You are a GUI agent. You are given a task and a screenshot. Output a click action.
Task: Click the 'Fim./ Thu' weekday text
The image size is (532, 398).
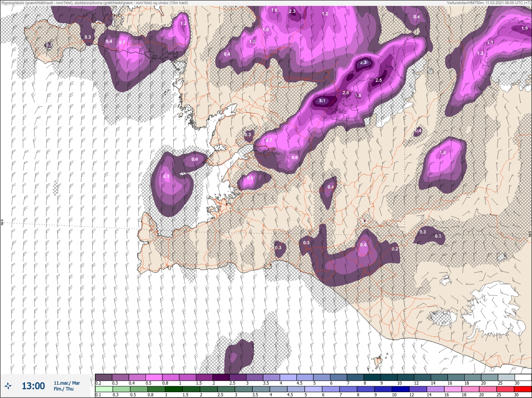tap(64, 389)
